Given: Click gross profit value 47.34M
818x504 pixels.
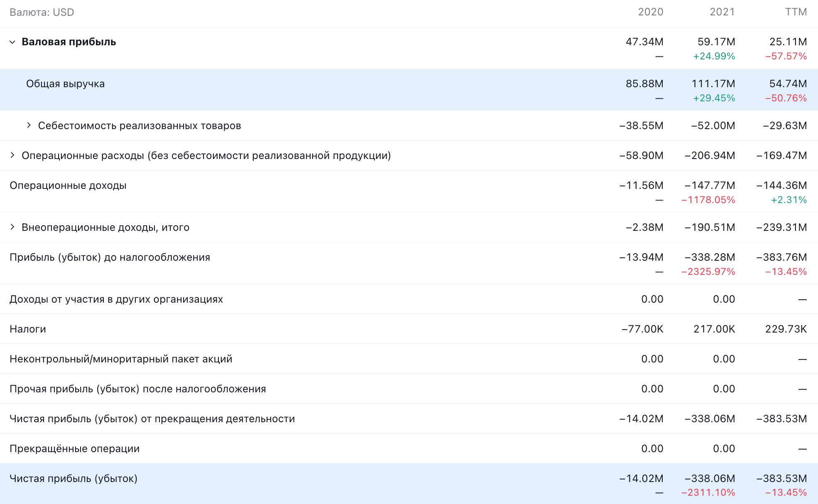Looking at the screenshot, I should (x=644, y=42).
